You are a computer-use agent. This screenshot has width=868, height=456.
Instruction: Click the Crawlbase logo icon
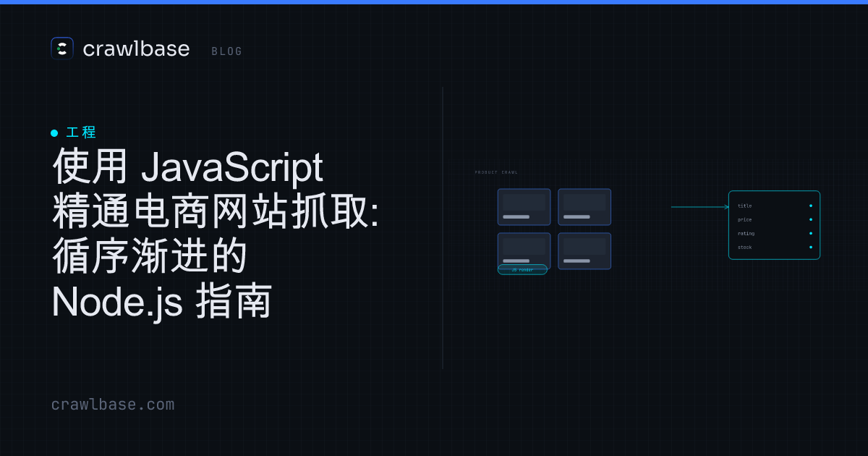[x=62, y=48]
